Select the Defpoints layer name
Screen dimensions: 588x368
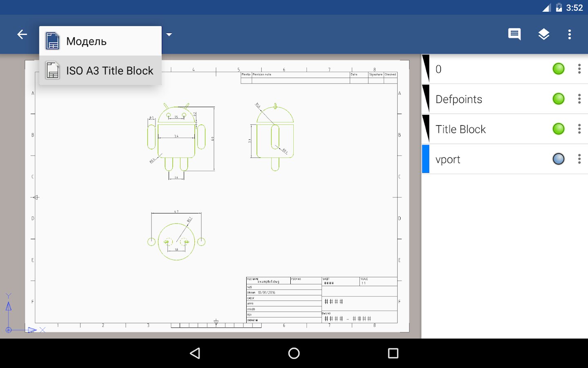coord(459,99)
